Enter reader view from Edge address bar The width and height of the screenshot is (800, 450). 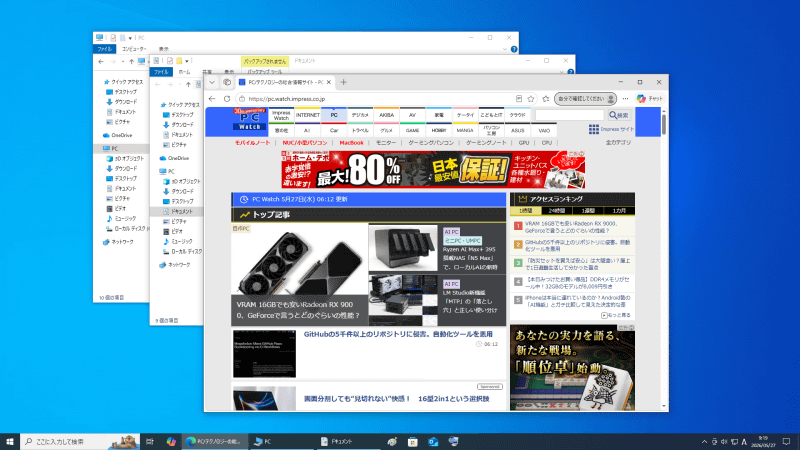click(x=518, y=99)
